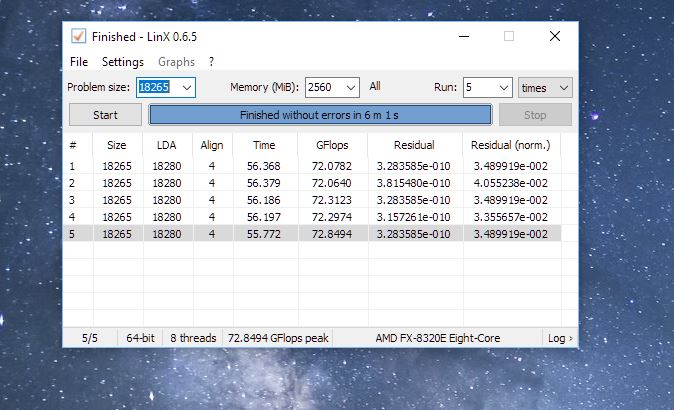The width and height of the screenshot is (674, 410).
Task: Click the 72.8494 GFlops peak status
Action: [x=278, y=338]
